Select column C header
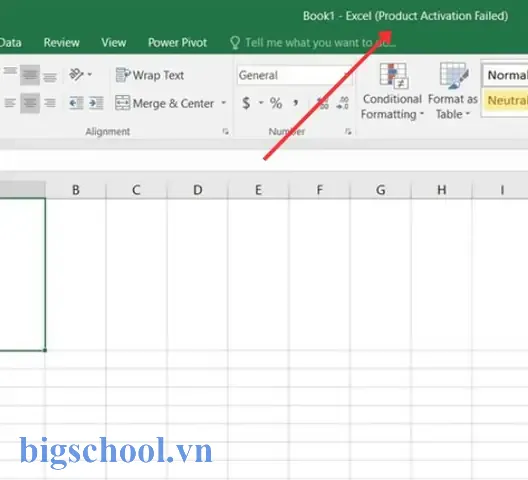The width and height of the screenshot is (528, 480). pos(136,190)
